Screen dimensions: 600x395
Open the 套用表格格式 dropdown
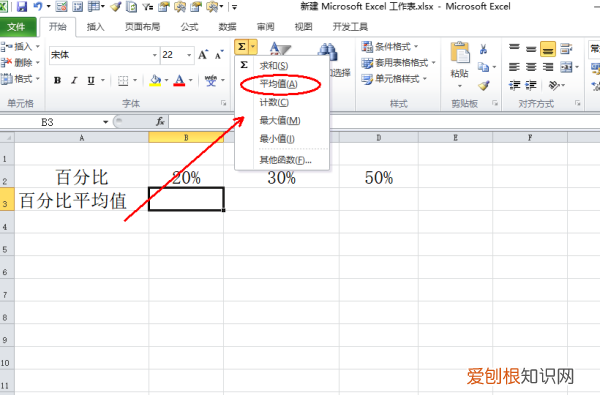point(398,62)
